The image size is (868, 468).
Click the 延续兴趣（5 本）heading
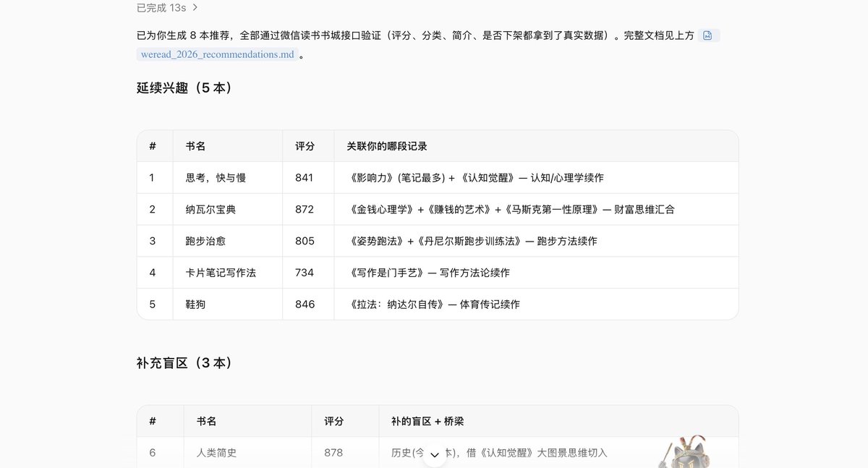(x=184, y=88)
